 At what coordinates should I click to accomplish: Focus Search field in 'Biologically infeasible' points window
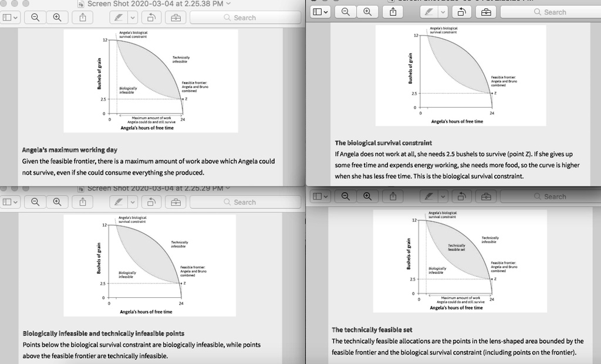point(245,202)
